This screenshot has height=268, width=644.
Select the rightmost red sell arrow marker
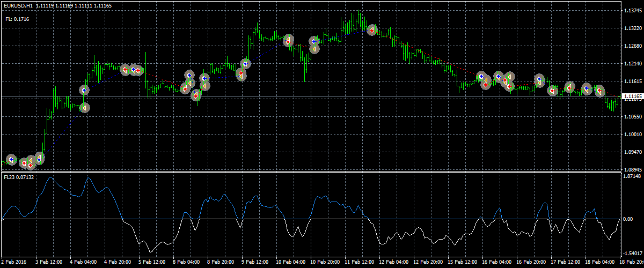[599, 91]
